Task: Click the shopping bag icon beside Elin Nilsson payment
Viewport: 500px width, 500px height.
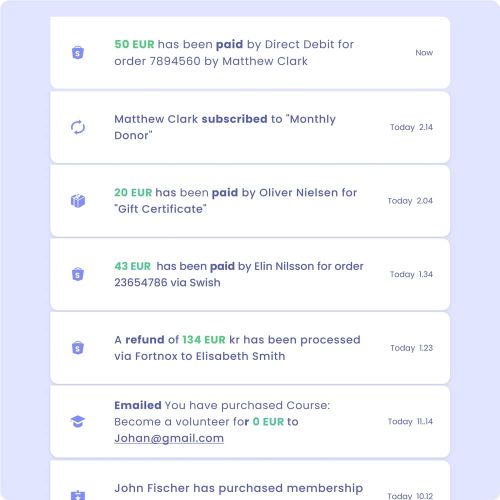Action: [x=78, y=274]
